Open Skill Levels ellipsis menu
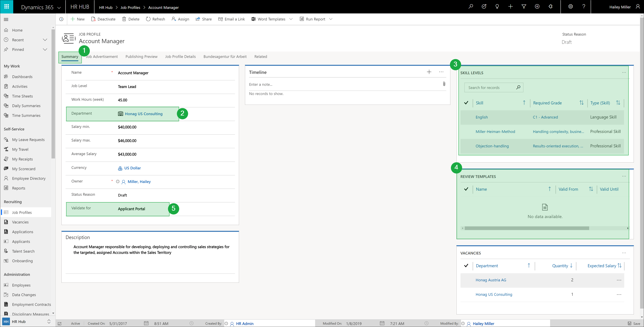644x327 pixels. (x=624, y=73)
